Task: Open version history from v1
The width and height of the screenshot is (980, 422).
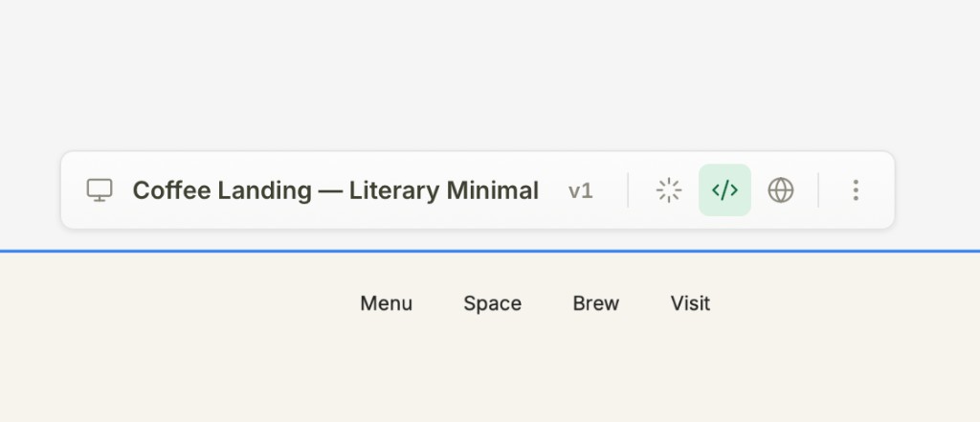Action: (580, 190)
